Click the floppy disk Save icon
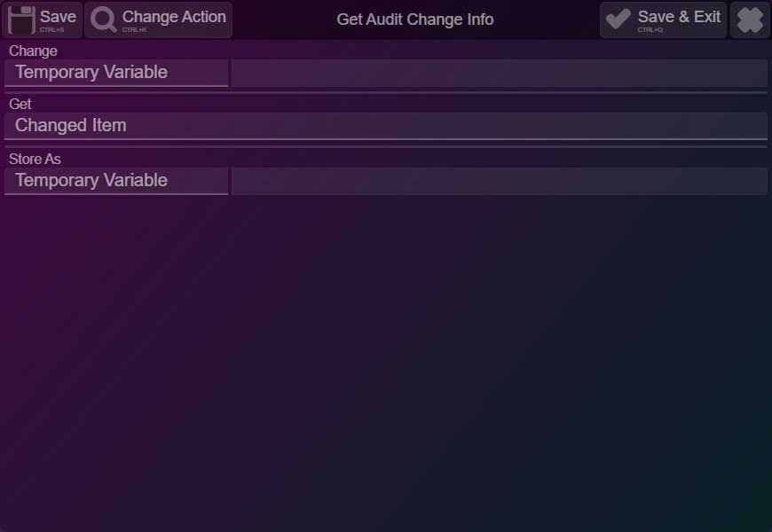Image resolution: width=772 pixels, height=532 pixels. (x=21, y=20)
